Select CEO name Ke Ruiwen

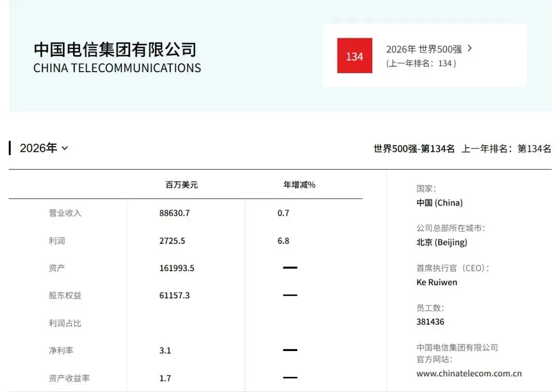tap(437, 282)
